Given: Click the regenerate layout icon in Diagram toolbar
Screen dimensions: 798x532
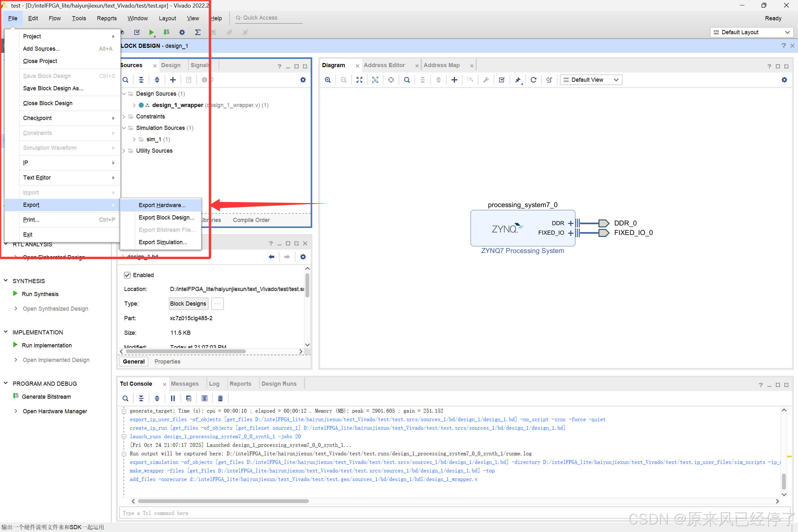Looking at the screenshot, I should [533, 80].
